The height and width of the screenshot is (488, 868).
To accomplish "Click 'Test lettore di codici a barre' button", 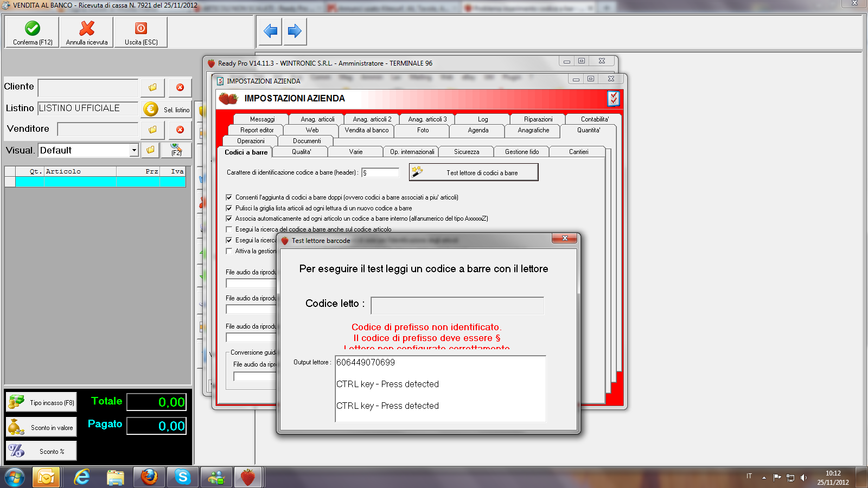I will click(x=474, y=172).
